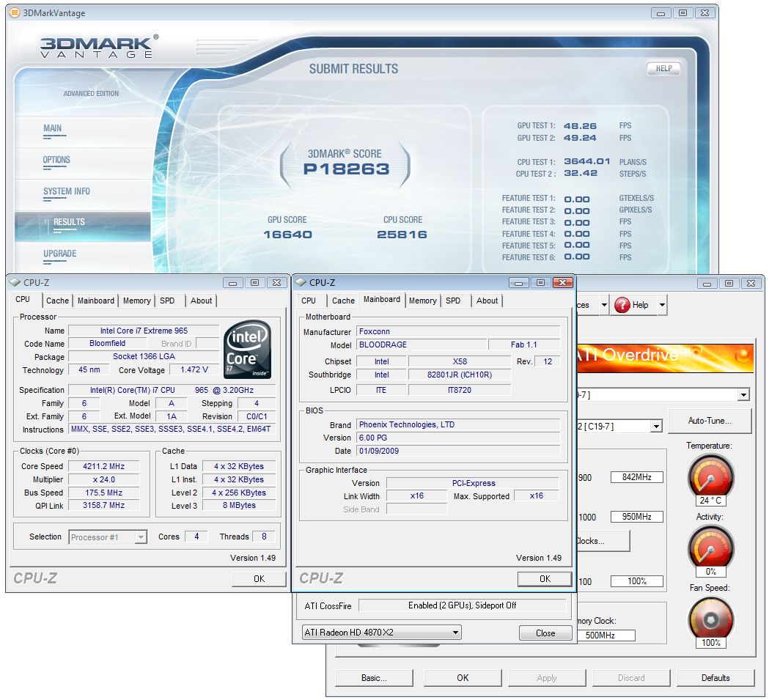Click the Mainboard CPU-Z window title icon
The image size is (769, 700).
click(301, 282)
